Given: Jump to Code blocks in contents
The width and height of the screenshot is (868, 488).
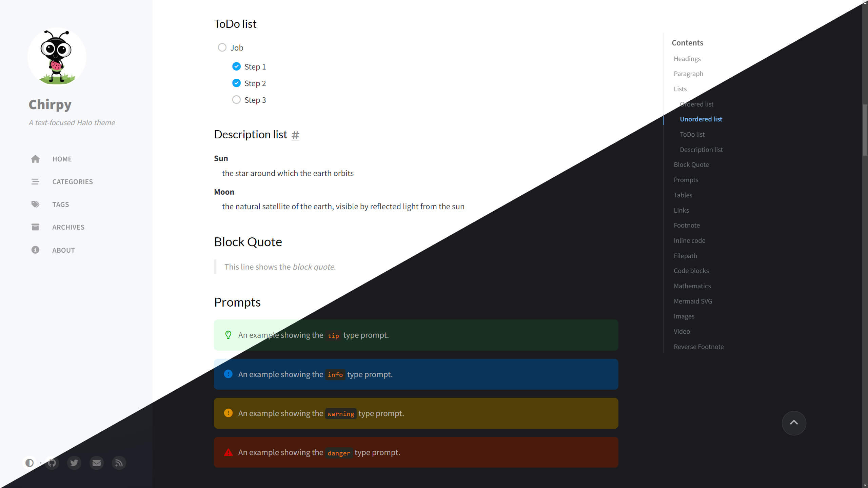Looking at the screenshot, I should (691, 271).
